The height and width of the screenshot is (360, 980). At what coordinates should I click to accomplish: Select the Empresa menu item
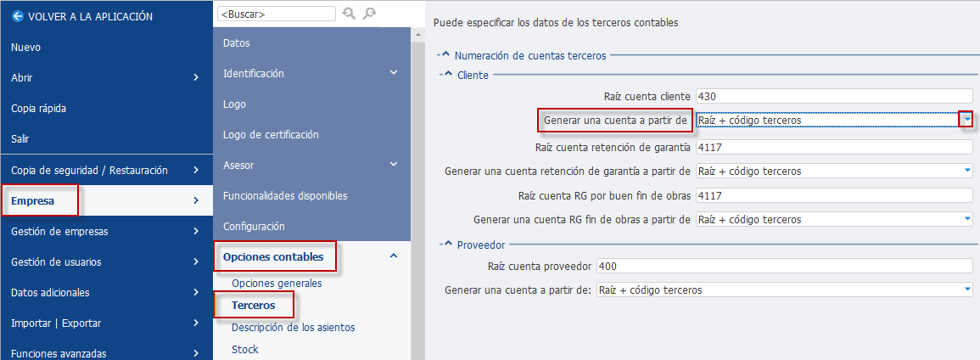pyautogui.click(x=106, y=200)
